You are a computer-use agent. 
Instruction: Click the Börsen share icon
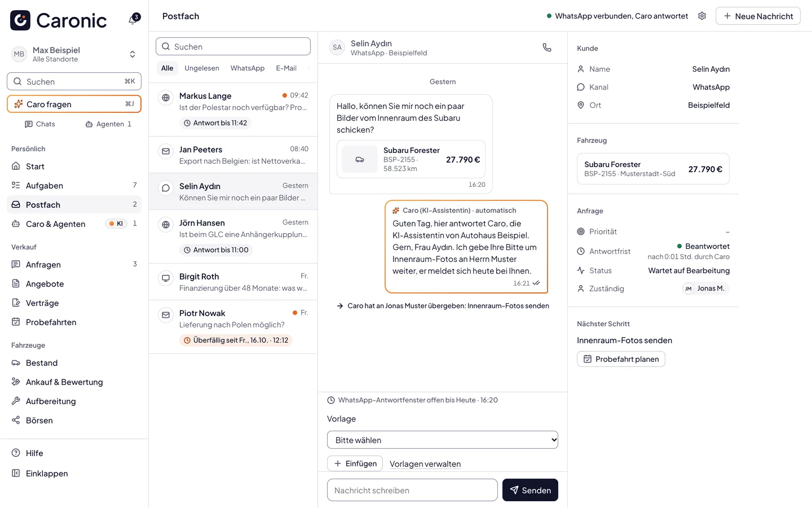pyautogui.click(x=16, y=421)
